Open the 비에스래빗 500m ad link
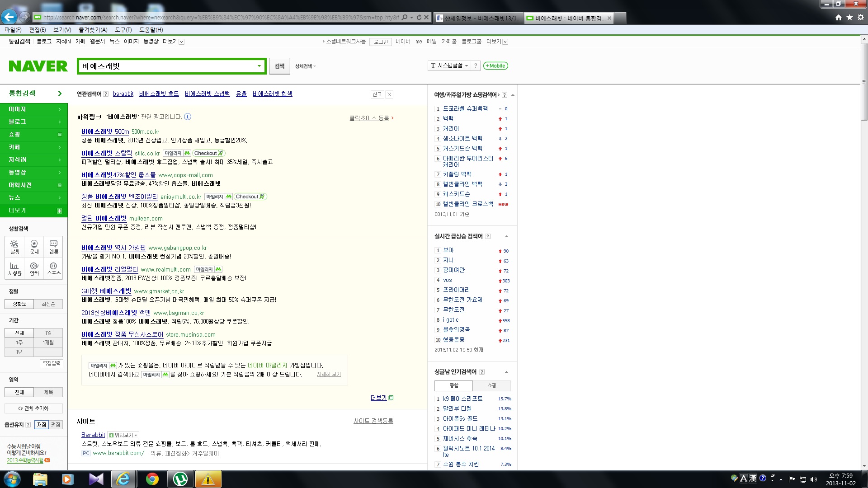The image size is (868, 488). tap(105, 131)
